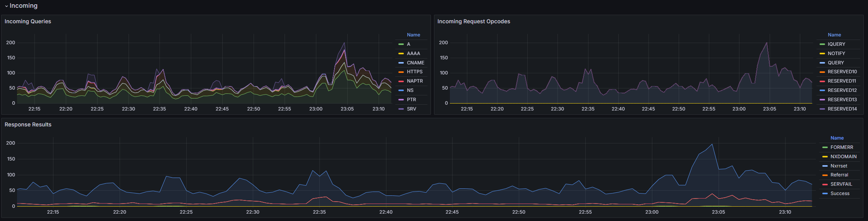This screenshot has width=868, height=221.
Task: Toggle the AAAA series in Incoming Queries
Action: (413, 54)
